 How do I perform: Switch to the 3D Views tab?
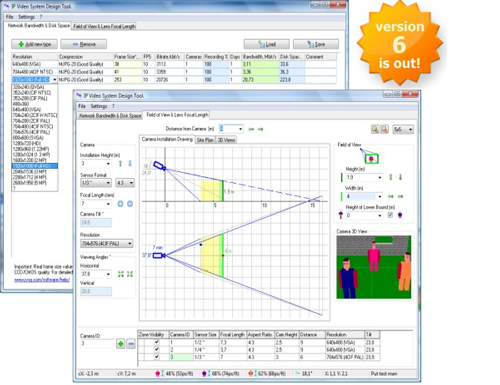226,140
